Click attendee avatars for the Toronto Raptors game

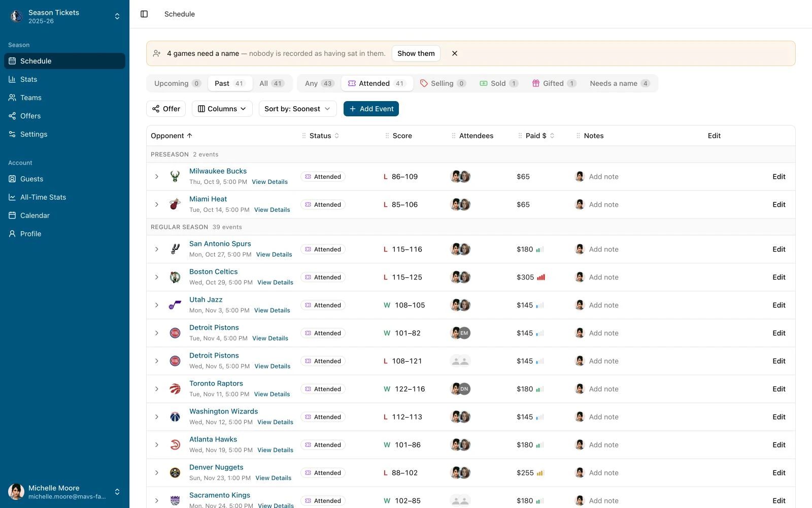coord(460,389)
